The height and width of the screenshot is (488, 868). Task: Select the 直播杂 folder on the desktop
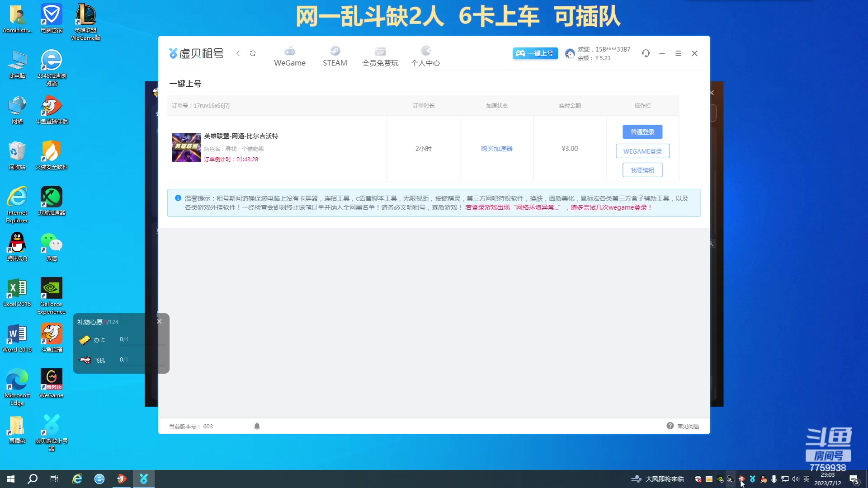[x=17, y=429]
